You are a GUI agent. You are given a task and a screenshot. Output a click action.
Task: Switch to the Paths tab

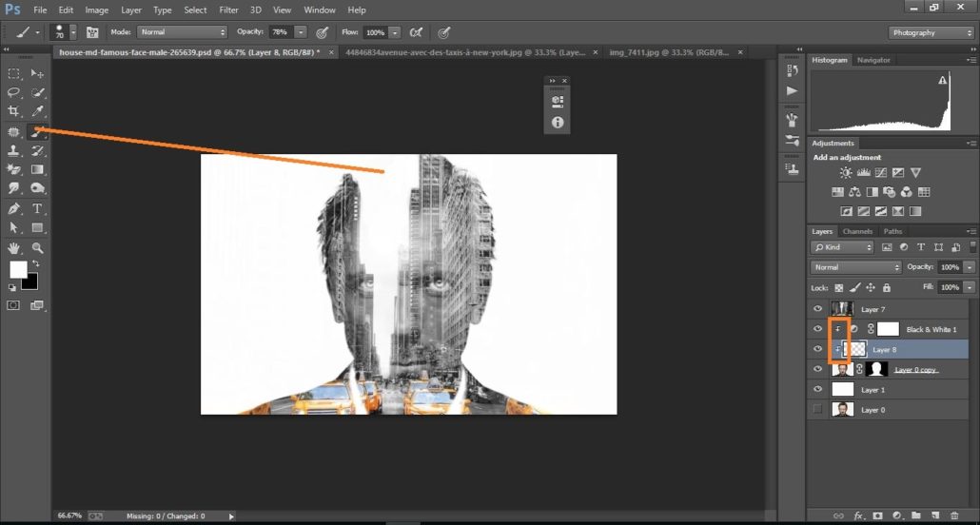tap(893, 231)
